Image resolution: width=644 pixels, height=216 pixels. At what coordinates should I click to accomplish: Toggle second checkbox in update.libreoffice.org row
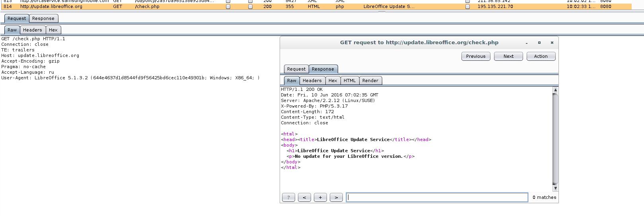tap(250, 7)
